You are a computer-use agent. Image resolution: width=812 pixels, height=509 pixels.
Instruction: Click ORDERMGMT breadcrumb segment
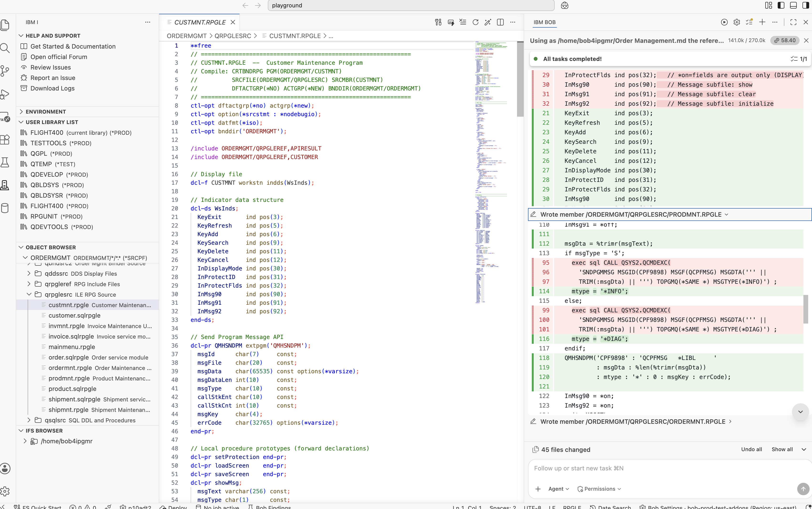point(187,36)
